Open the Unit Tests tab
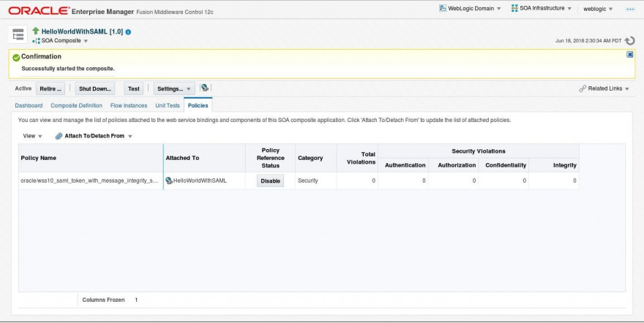 (168, 106)
